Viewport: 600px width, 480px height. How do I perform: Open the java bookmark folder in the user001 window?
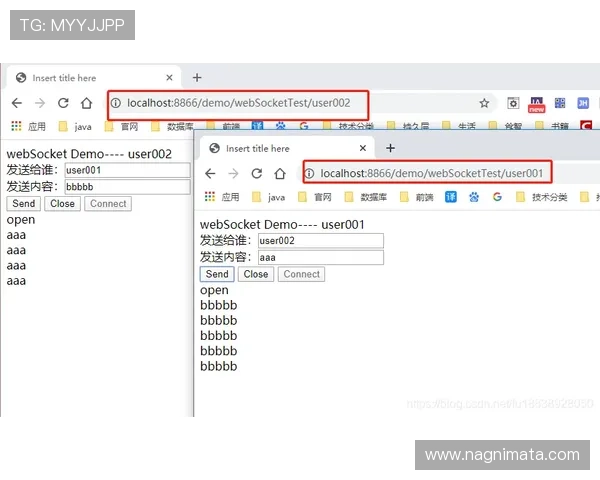click(x=269, y=197)
